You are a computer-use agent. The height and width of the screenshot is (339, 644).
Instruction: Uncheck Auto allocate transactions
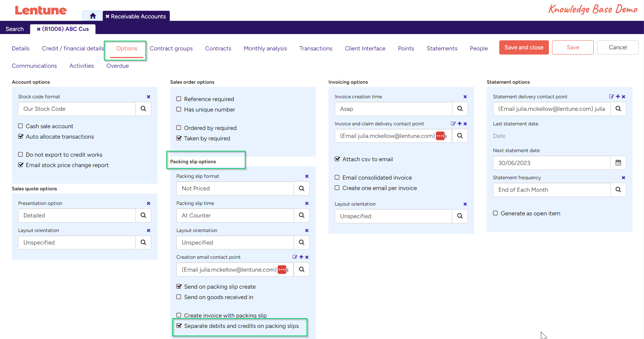(x=20, y=137)
